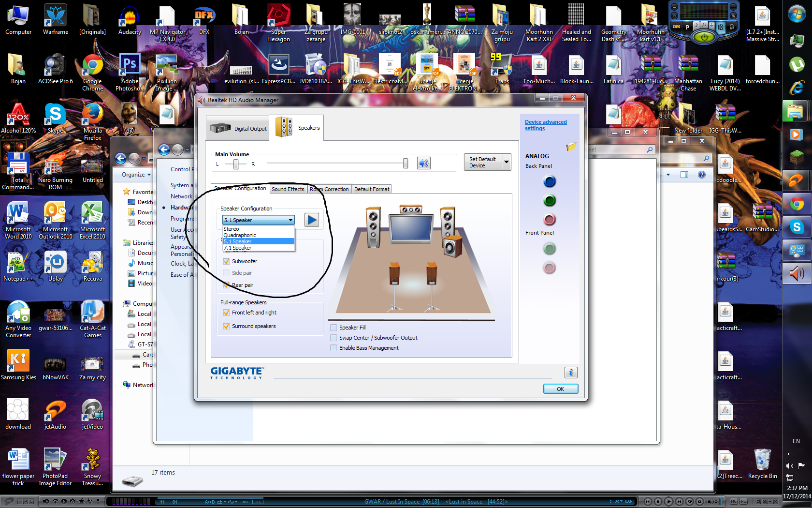Viewport: 812px width, 508px height.
Task: Click the L/R balance slider handle
Action: click(236, 164)
